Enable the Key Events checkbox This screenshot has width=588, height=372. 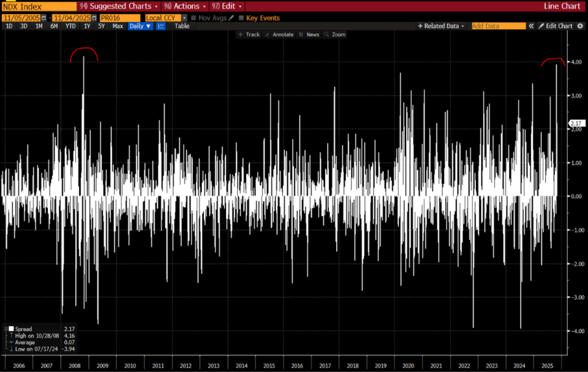coord(241,18)
